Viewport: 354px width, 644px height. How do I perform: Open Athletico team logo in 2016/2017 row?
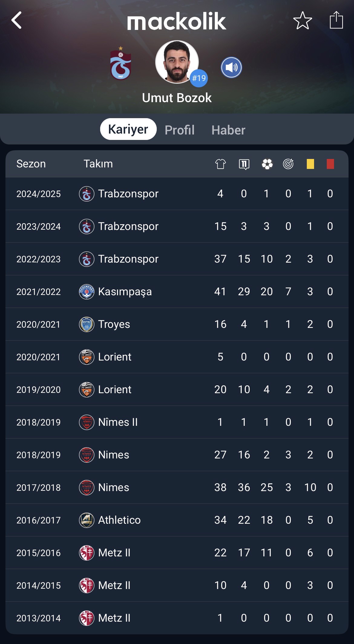[87, 520]
